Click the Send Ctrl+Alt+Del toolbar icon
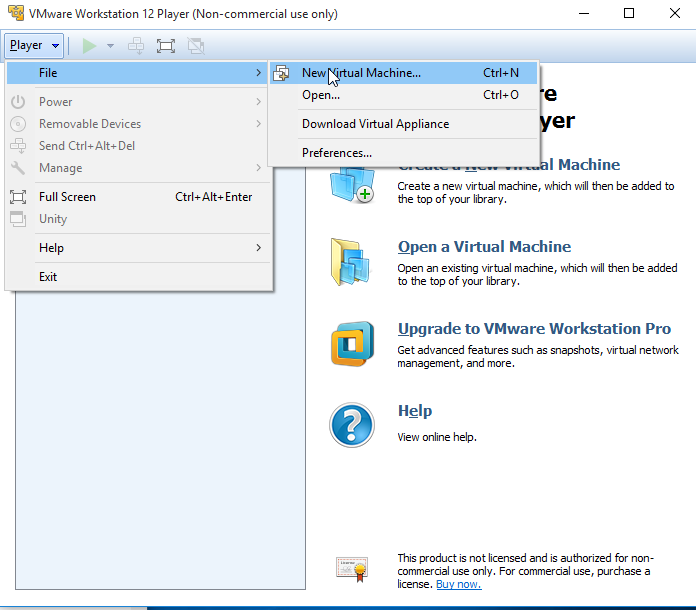696x610 pixels. pyautogui.click(x=136, y=46)
